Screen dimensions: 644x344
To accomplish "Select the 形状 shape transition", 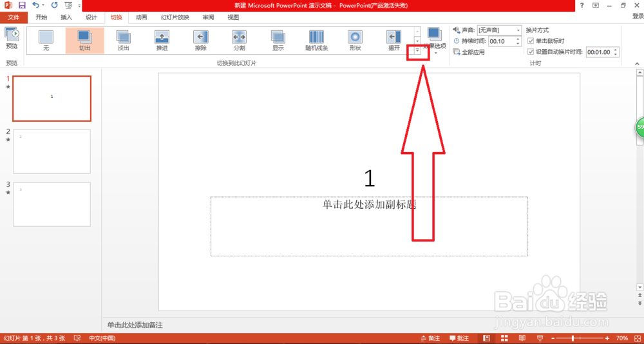I will 355,41.
